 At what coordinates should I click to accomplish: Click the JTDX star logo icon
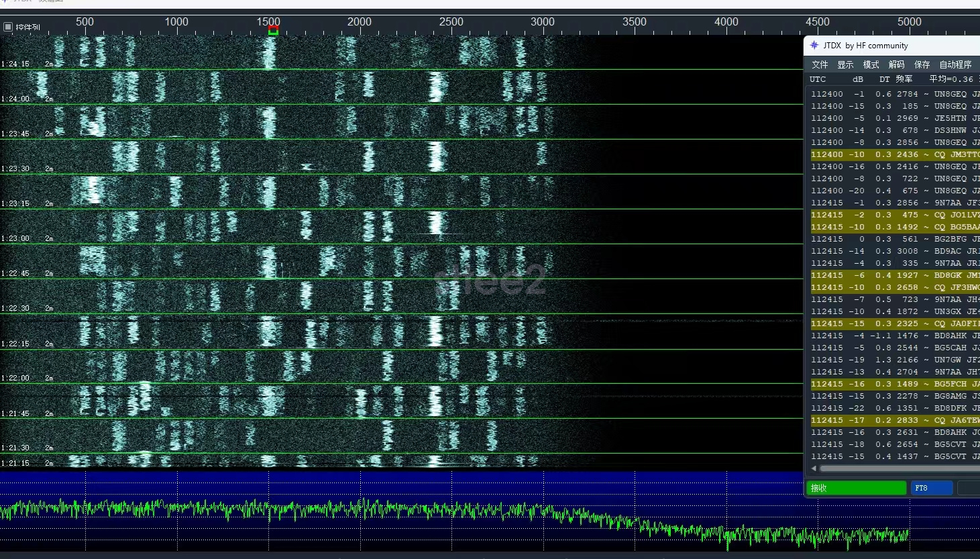click(814, 46)
